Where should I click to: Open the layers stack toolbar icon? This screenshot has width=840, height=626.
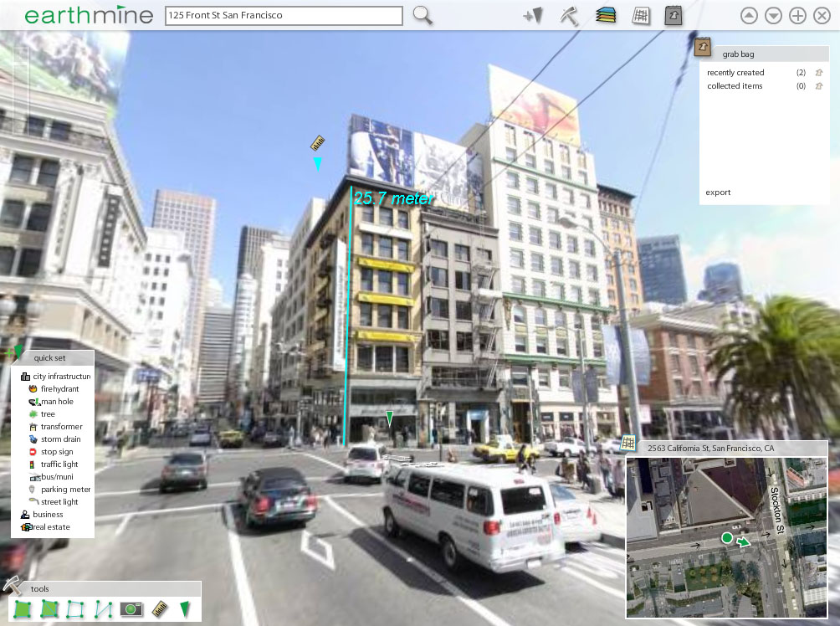pyautogui.click(x=606, y=16)
